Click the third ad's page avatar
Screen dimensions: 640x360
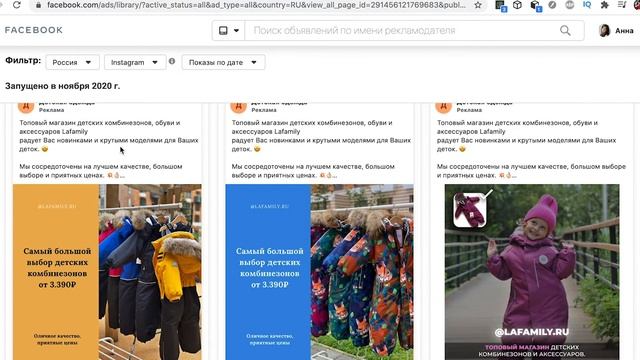click(443, 107)
